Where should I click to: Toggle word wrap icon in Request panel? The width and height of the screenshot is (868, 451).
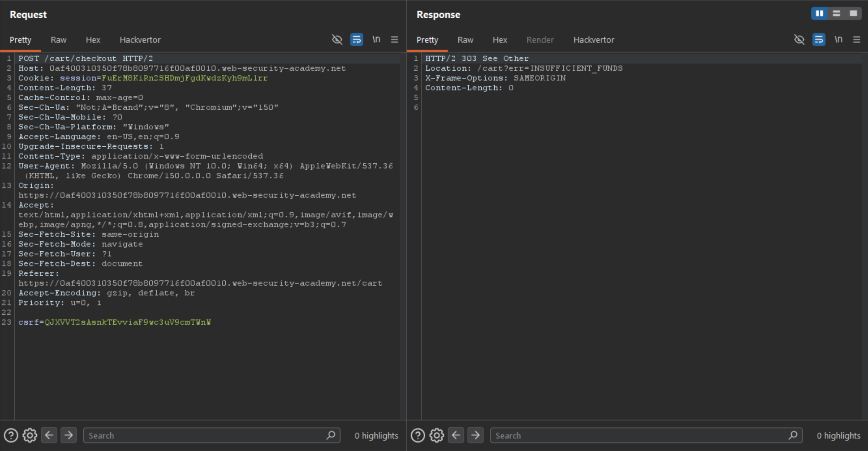click(357, 40)
